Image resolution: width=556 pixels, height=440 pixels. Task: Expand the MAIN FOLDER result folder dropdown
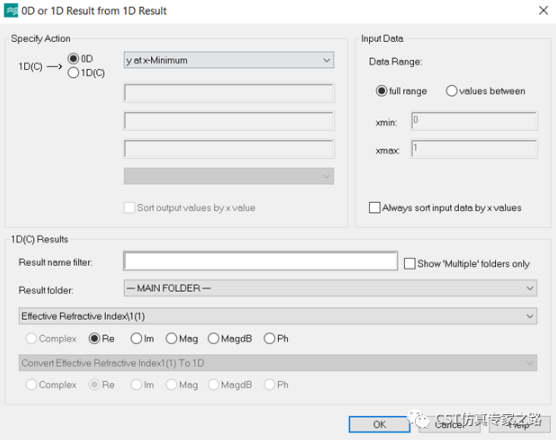click(x=330, y=288)
